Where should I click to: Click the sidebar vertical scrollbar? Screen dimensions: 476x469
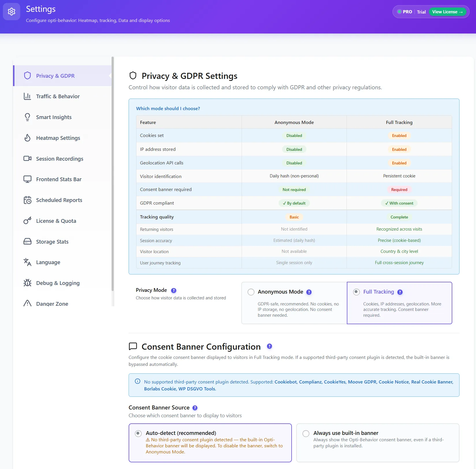(x=113, y=173)
